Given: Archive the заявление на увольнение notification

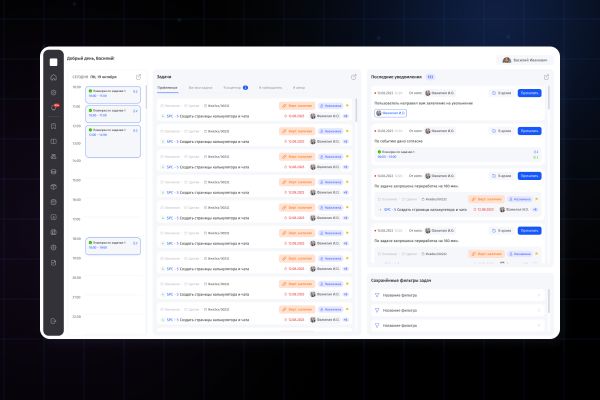Looking at the screenshot, I should click(501, 93).
